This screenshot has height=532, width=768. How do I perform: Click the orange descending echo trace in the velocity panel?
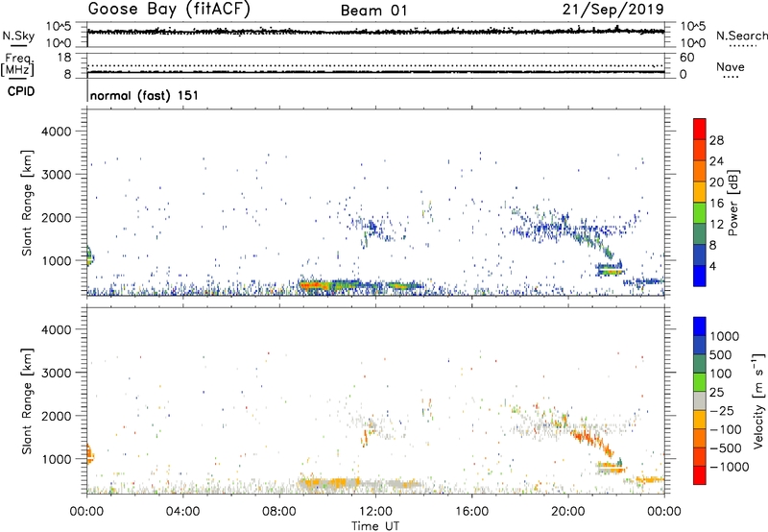coord(591,440)
